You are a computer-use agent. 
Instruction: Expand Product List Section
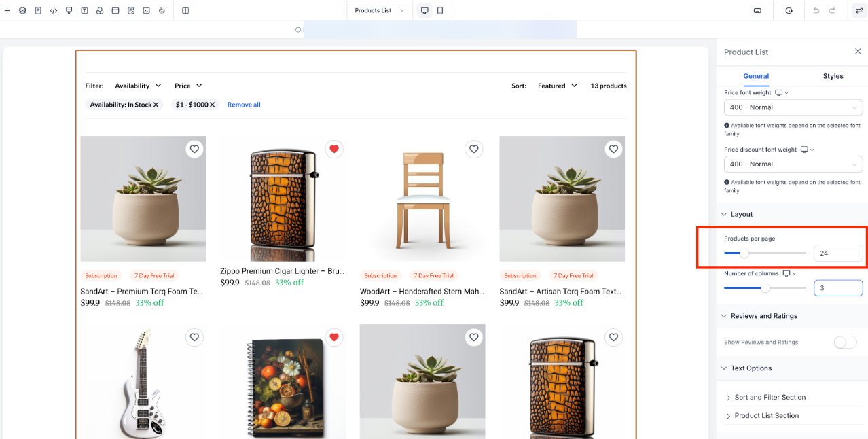click(x=762, y=416)
